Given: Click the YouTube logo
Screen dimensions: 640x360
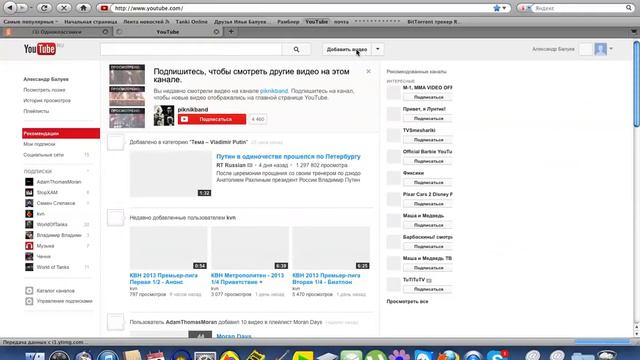Looking at the screenshot, I should point(40,49).
